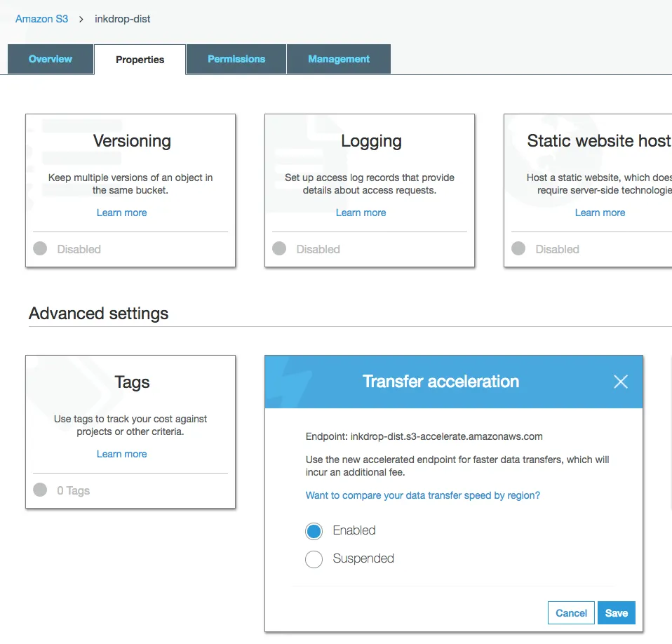Click 'Keep multiple versions of an object' description
The width and height of the screenshot is (672, 644).
(x=130, y=184)
